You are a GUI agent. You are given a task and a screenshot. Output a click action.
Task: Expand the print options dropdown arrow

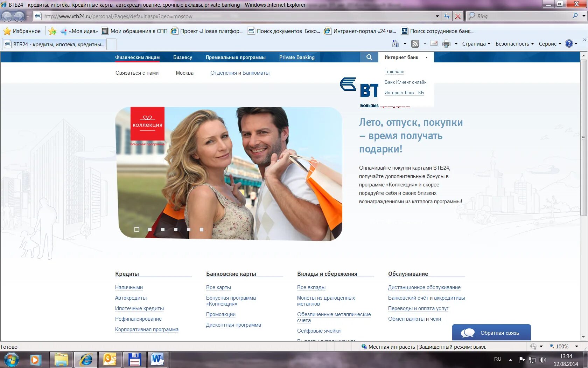click(x=456, y=43)
